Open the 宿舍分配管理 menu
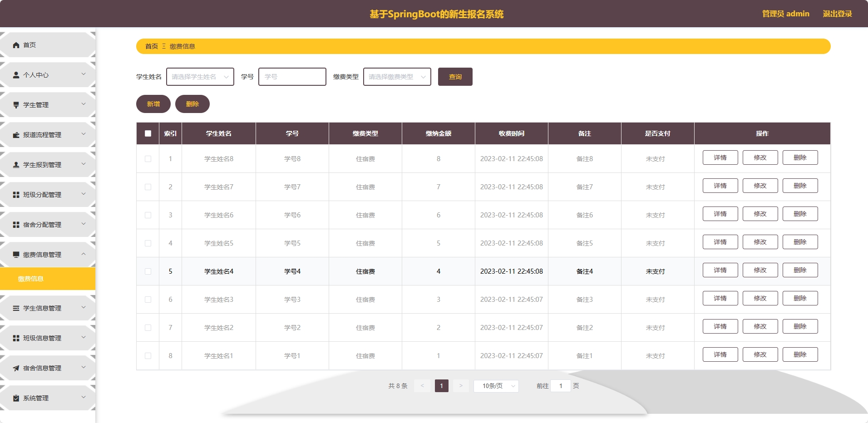The height and width of the screenshot is (423, 868). point(48,225)
